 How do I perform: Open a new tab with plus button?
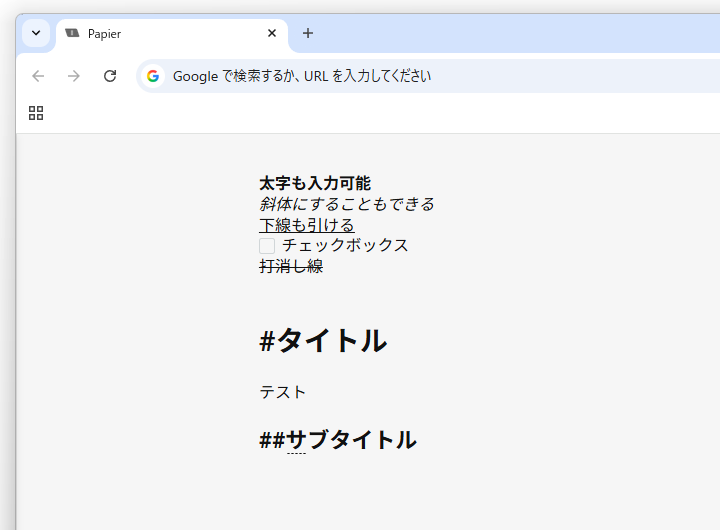click(x=308, y=33)
